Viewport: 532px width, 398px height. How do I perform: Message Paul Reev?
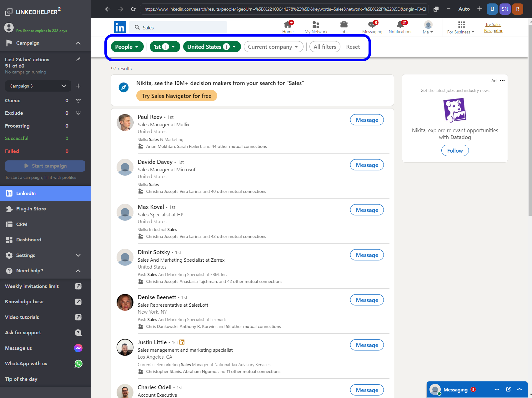point(367,120)
